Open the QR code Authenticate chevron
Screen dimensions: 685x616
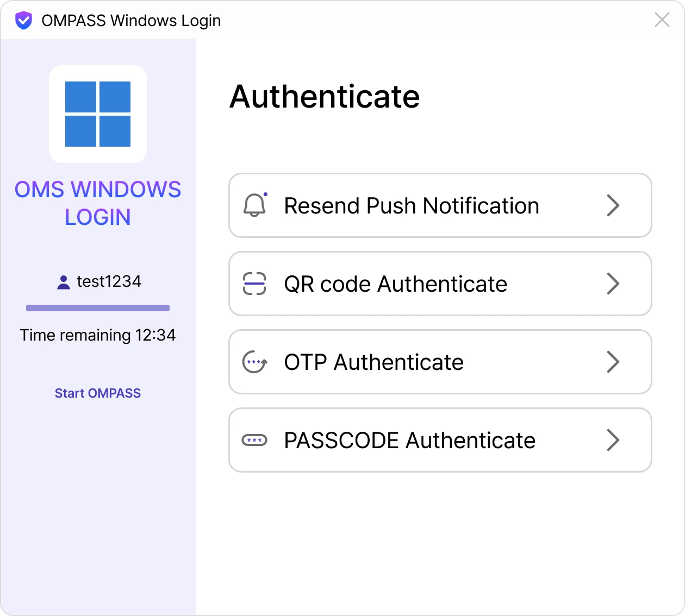[x=613, y=284]
